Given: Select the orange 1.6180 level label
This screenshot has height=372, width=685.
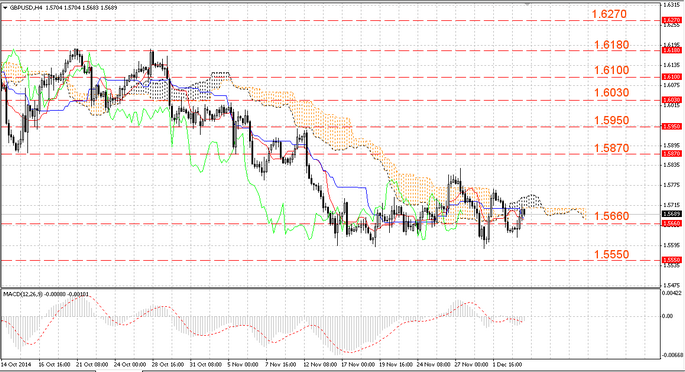Looking at the screenshot, I should [x=612, y=45].
